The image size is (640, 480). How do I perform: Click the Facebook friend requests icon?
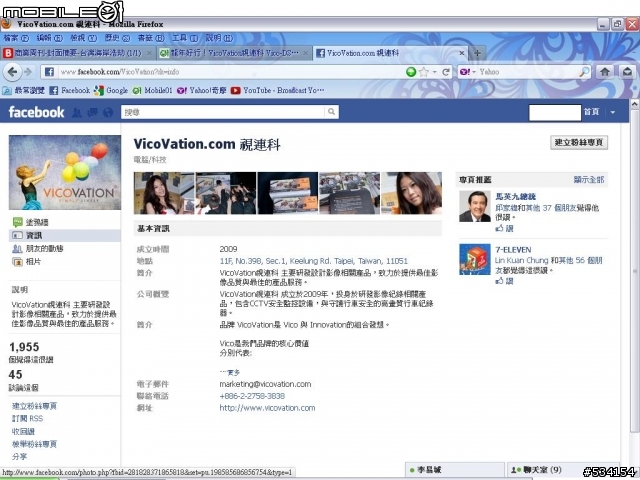[x=76, y=113]
